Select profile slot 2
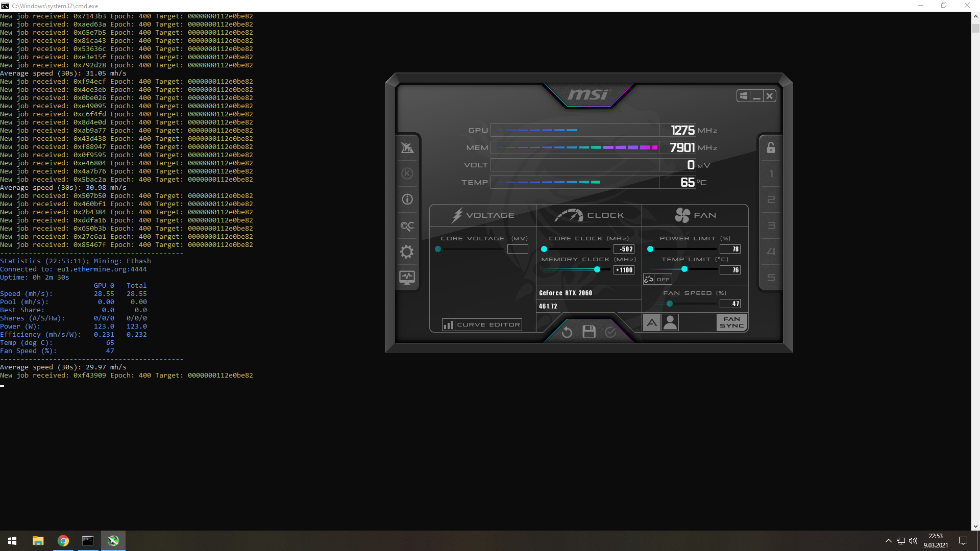Viewport: 980px width, 551px height. click(x=771, y=199)
